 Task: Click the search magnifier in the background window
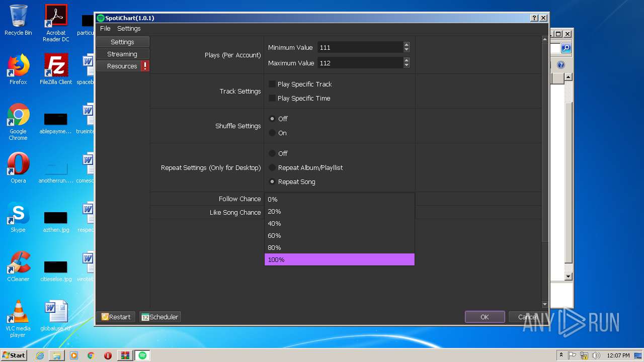click(x=566, y=48)
